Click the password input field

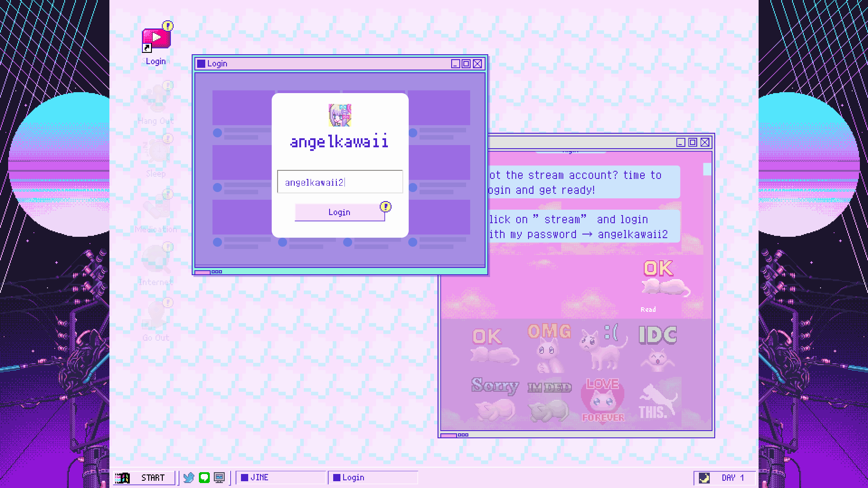click(340, 182)
